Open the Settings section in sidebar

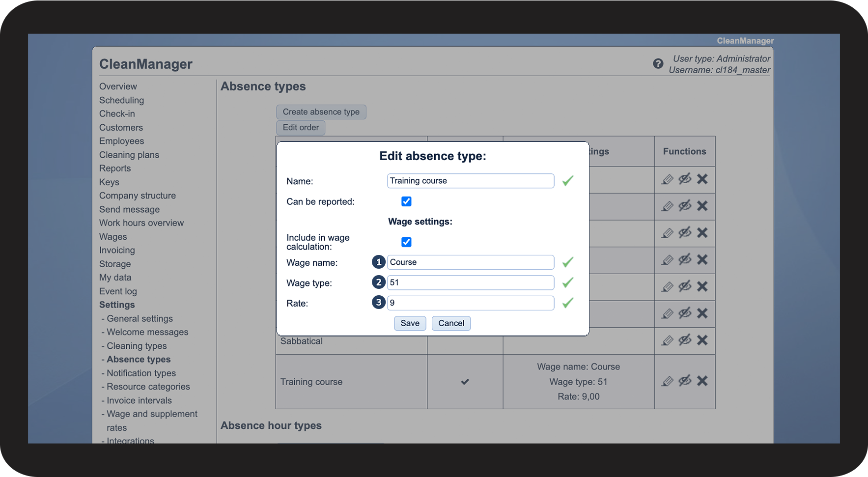point(117,305)
